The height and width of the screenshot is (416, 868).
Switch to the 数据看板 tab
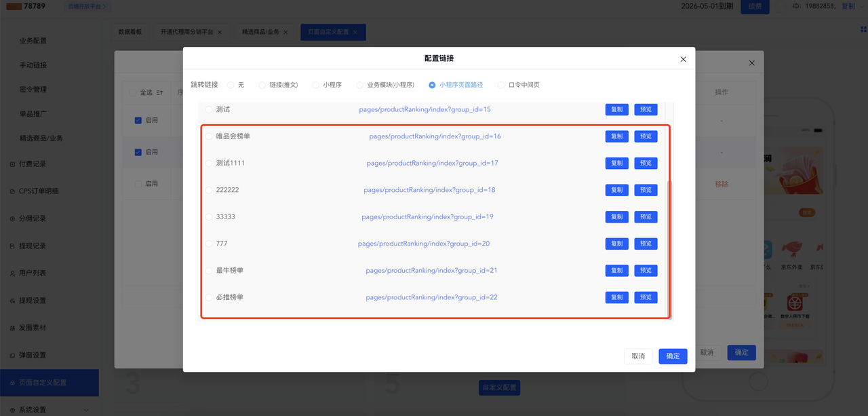point(130,32)
